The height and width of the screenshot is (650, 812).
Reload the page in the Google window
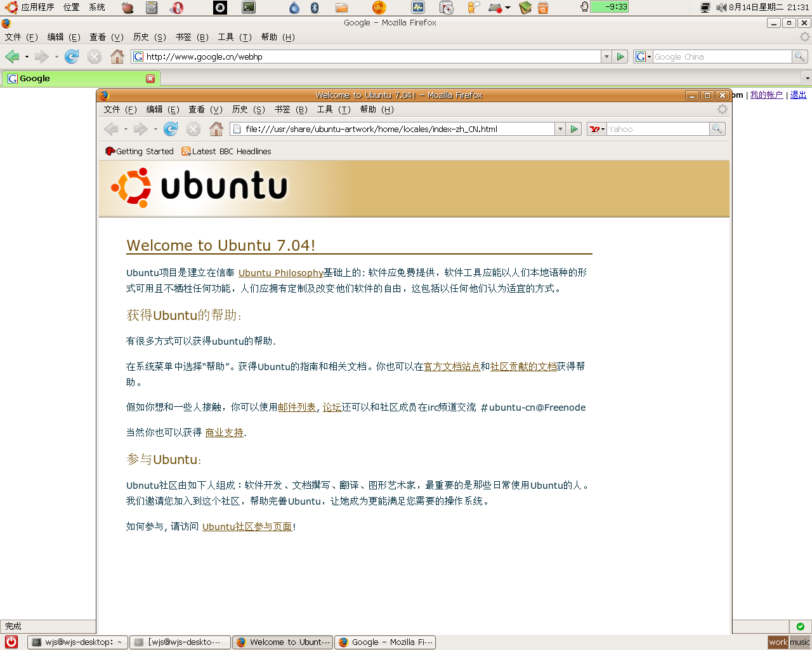(72, 56)
